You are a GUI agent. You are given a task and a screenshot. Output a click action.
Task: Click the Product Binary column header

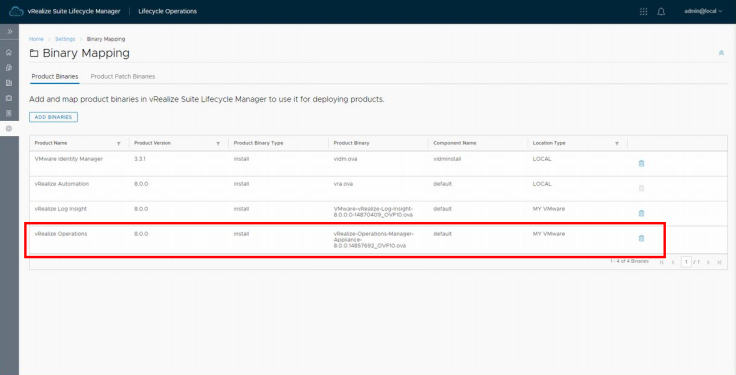coord(351,143)
